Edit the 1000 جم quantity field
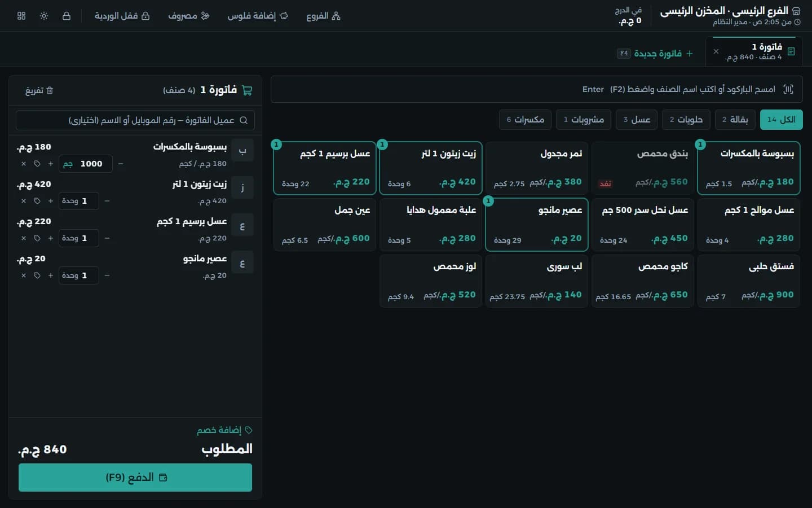 pos(86,164)
